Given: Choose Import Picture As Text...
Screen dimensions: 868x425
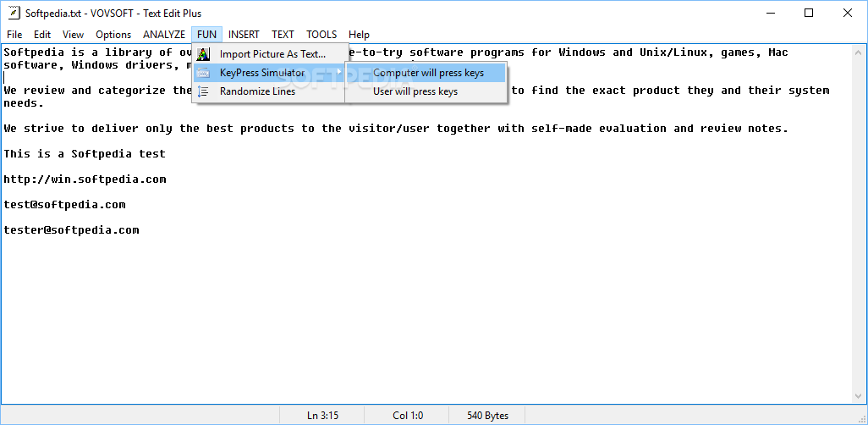Looking at the screenshot, I should point(271,54).
